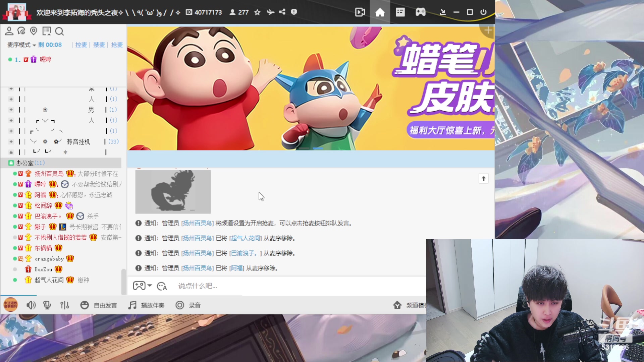Select user 不找别人借钱的若若
Image resolution: width=644 pixels, height=362 pixels.
tap(60, 237)
